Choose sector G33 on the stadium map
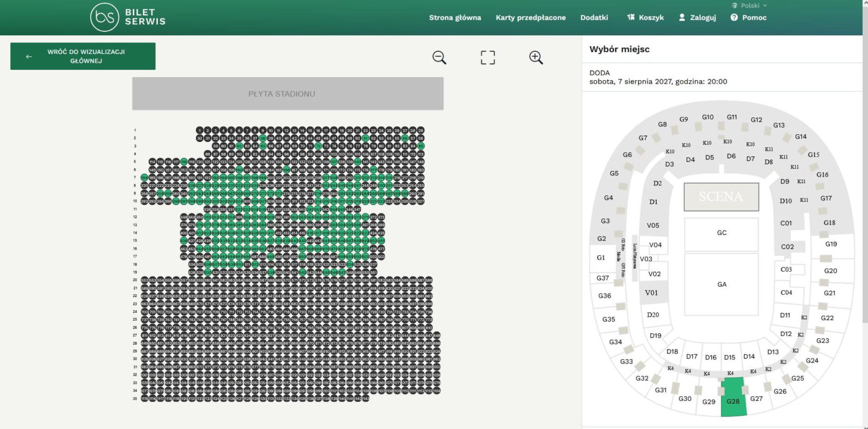This screenshot has height=429, width=868. 627,361
